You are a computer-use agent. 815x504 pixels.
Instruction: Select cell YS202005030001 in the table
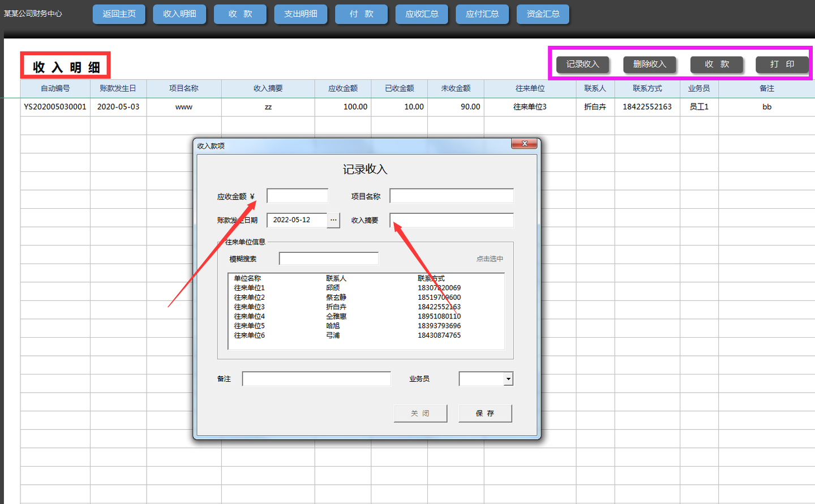coord(55,107)
